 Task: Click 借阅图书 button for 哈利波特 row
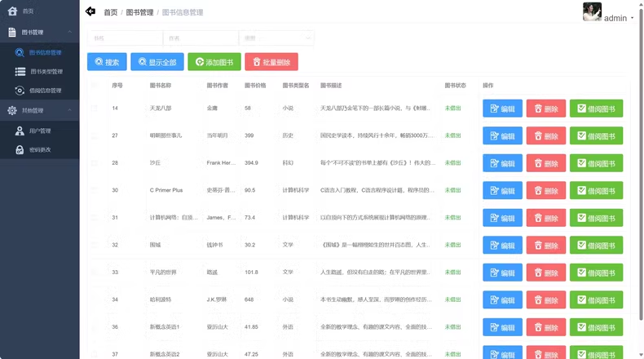click(596, 299)
